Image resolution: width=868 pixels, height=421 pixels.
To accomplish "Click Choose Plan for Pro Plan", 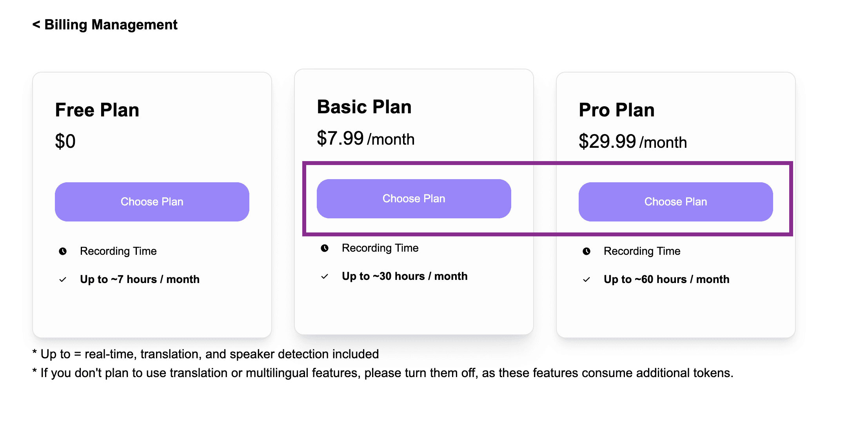I will [675, 201].
